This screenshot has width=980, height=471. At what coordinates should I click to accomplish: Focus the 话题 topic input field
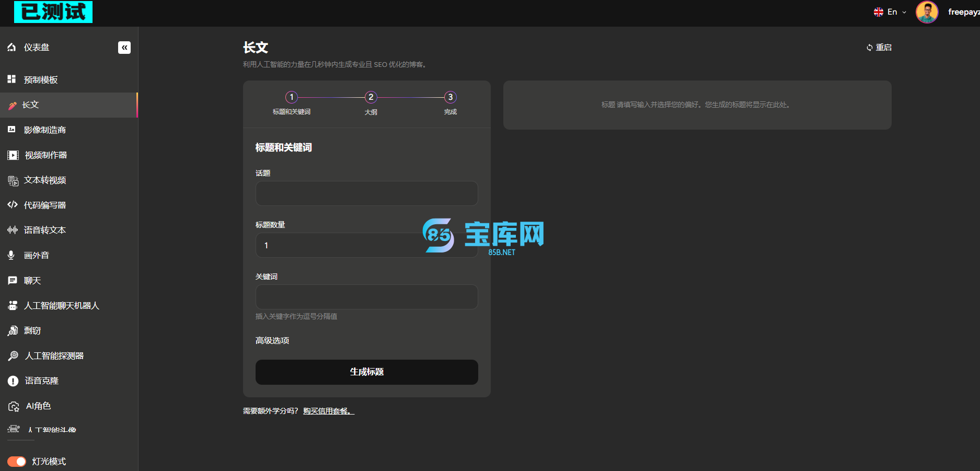point(366,193)
